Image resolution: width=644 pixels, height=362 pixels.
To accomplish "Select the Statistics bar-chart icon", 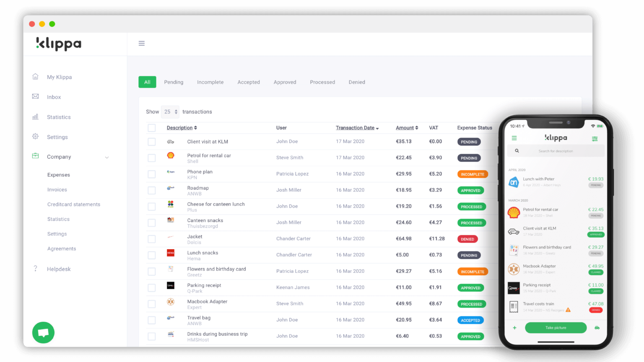I will coord(35,117).
